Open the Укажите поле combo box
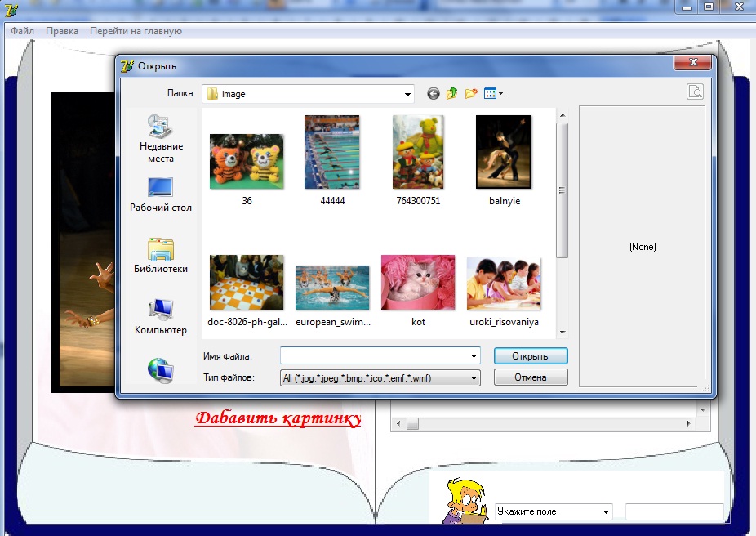The width and height of the screenshot is (756, 536). [x=554, y=511]
